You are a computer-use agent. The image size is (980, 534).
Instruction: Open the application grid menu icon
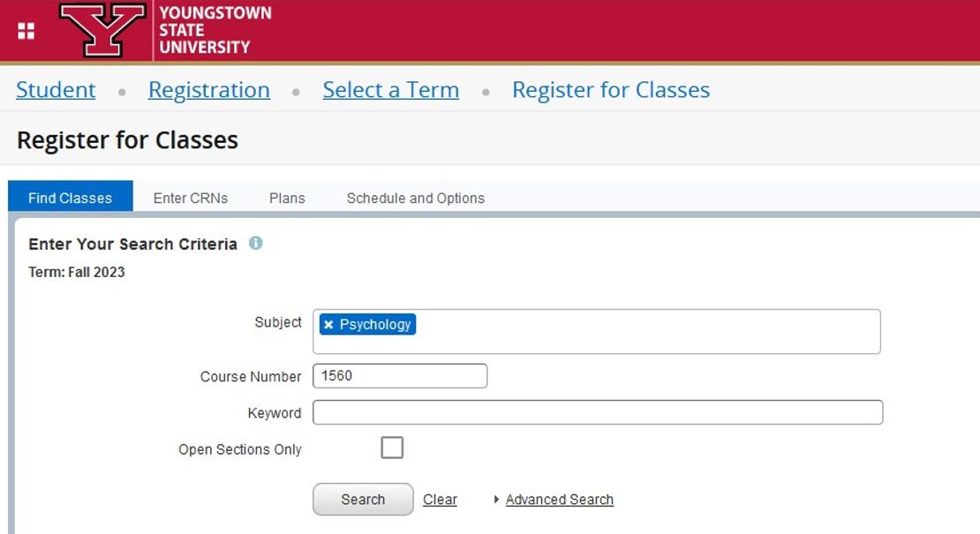coord(26,29)
